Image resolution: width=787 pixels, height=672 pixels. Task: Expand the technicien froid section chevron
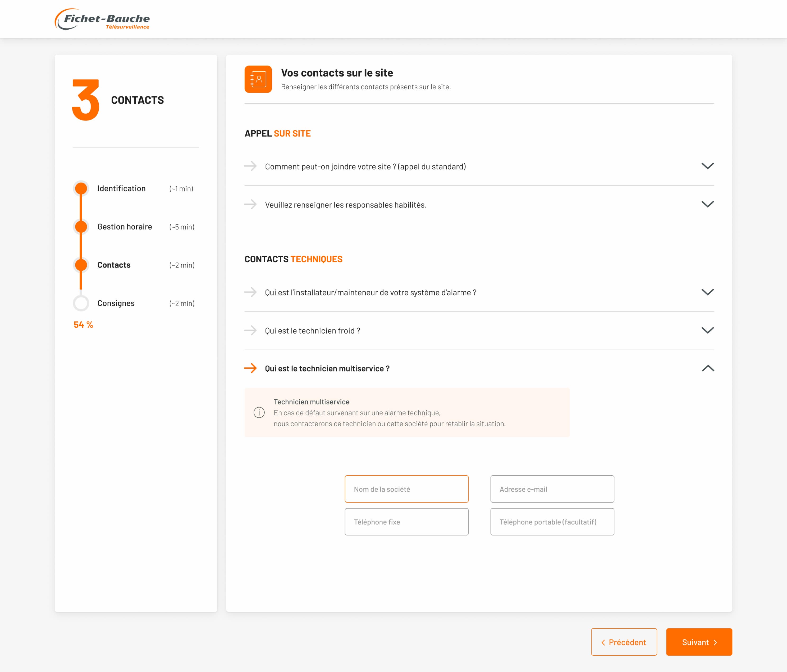pos(707,330)
